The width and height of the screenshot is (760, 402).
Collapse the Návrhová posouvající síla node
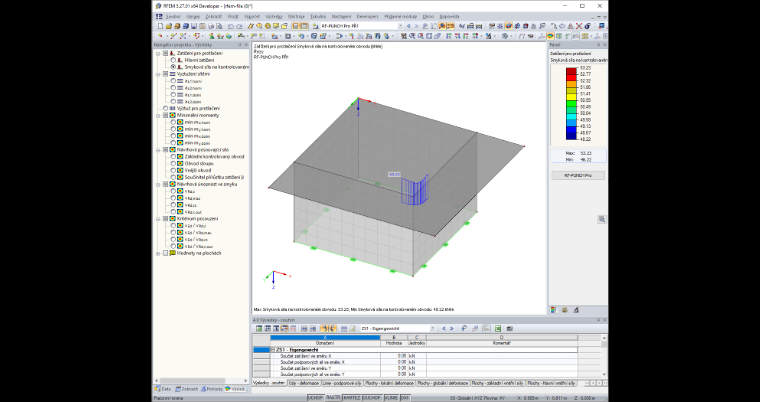158,150
